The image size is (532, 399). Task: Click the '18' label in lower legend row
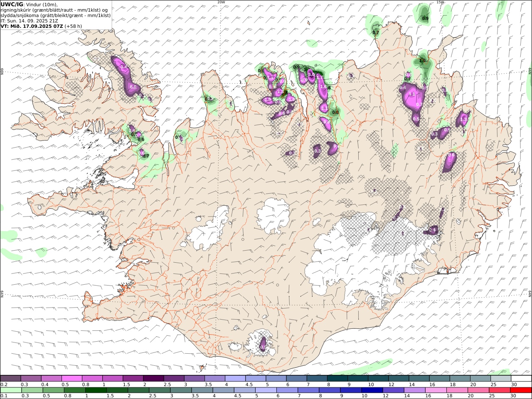449,396
